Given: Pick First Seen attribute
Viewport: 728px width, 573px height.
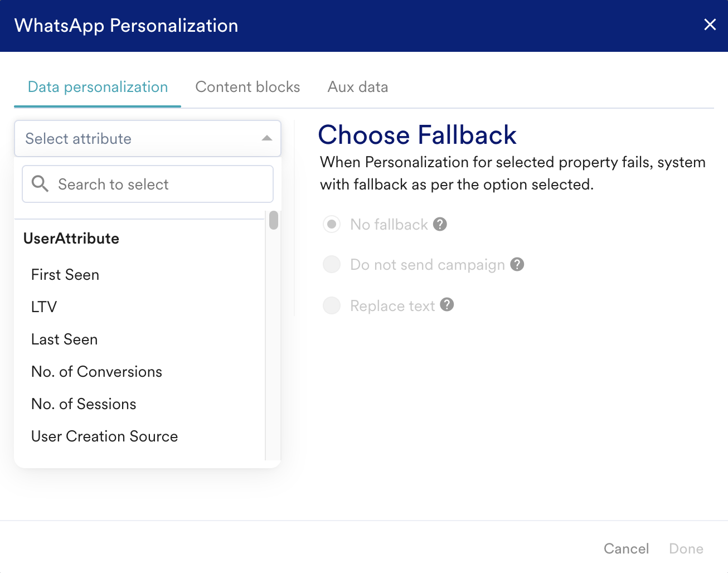Looking at the screenshot, I should pyautogui.click(x=65, y=275).
